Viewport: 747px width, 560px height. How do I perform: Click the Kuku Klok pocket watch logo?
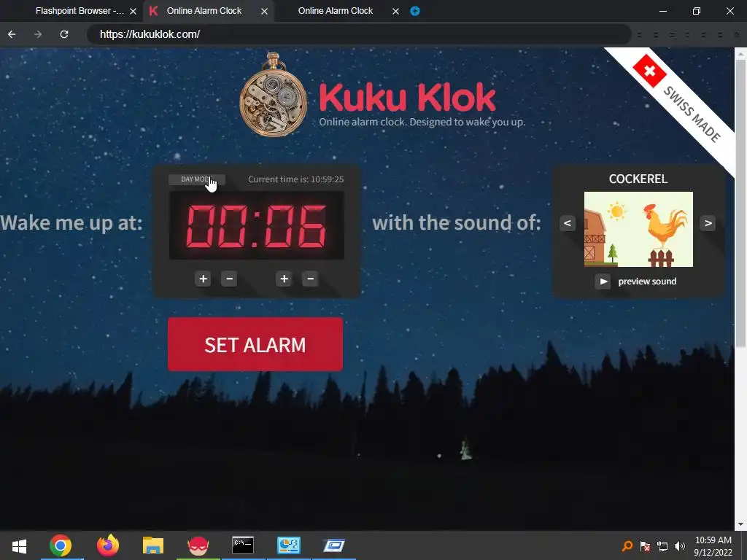coord(273,96)
